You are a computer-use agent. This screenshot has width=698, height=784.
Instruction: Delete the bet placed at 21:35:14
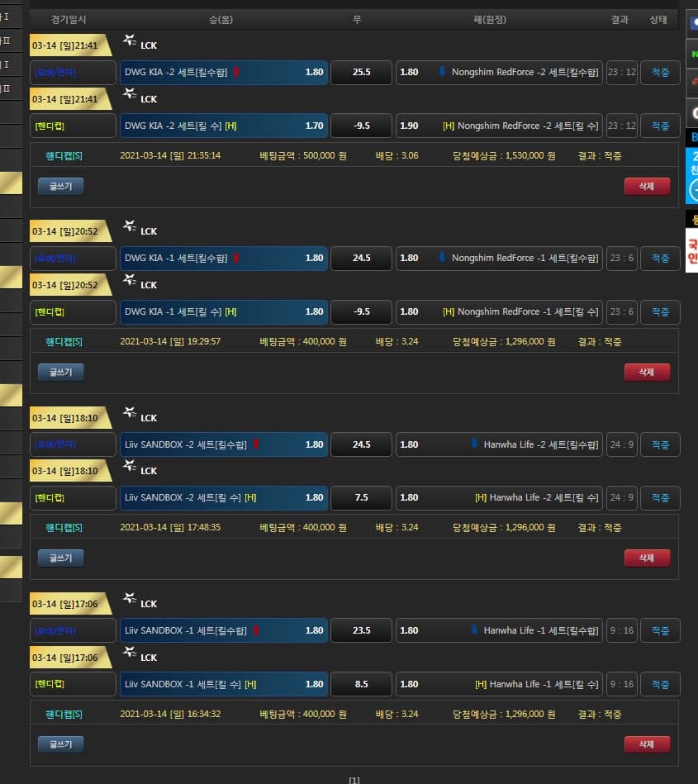pyautogui.click(x=647, y=186)
